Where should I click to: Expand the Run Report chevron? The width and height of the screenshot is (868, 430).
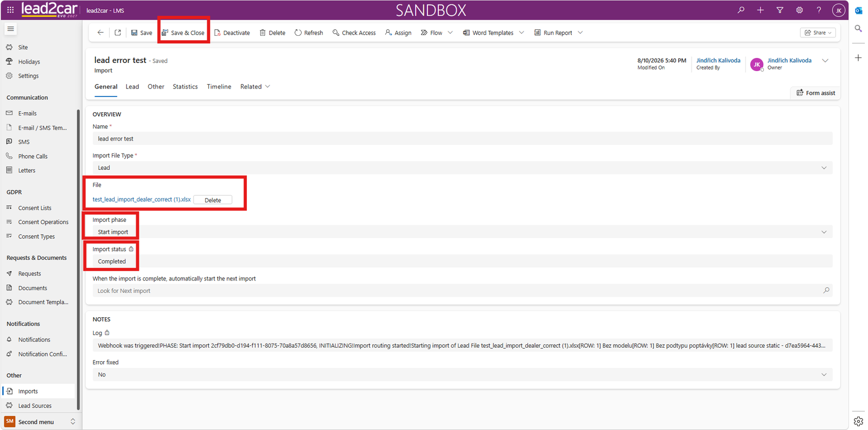(580, 33)
